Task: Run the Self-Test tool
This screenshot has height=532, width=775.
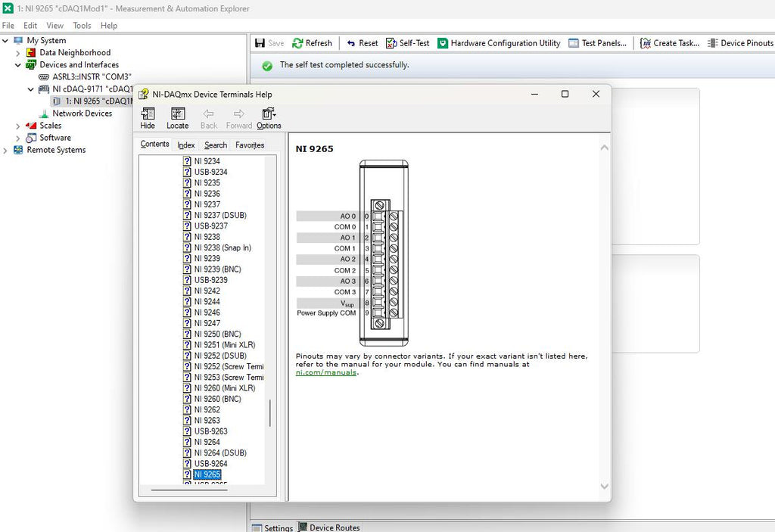Action: pyautogui.click(x=408, y=43)
